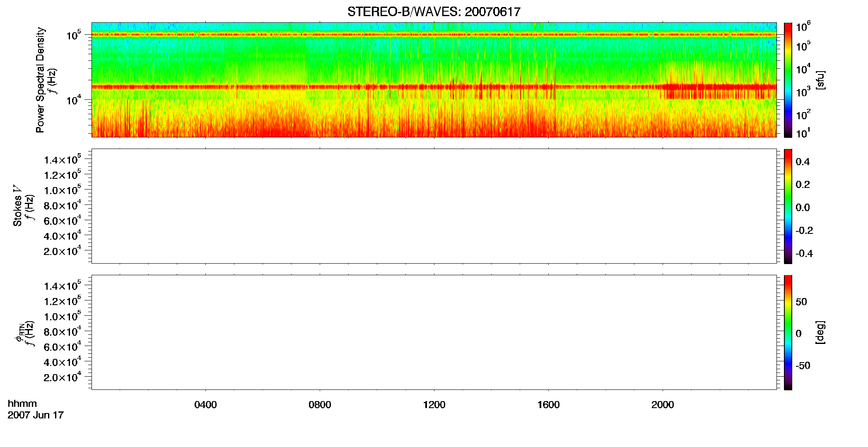The height and width of the screenshot is (447, 868).
Task: Click the [sfu] units label
Action: [820, 80]
